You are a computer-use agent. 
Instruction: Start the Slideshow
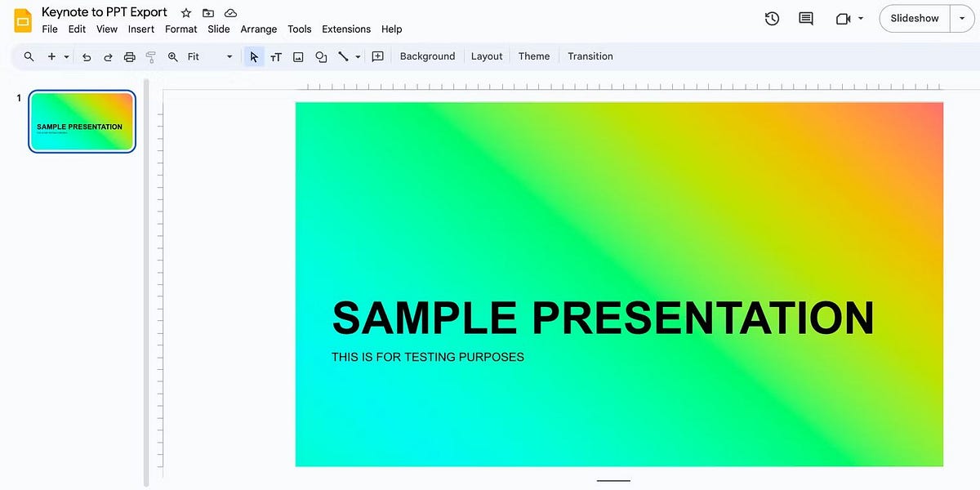click(x=914, y=18)
